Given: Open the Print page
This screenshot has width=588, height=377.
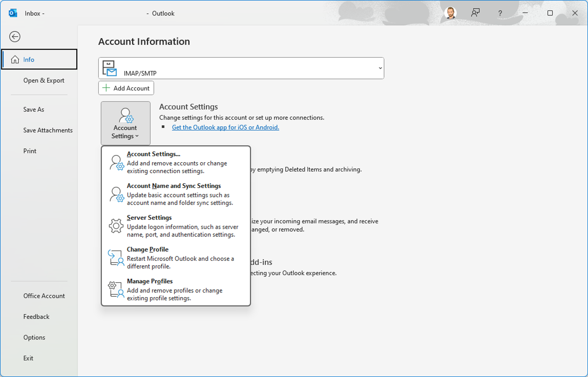Looking at the screenshot, I should pos(30,151).
